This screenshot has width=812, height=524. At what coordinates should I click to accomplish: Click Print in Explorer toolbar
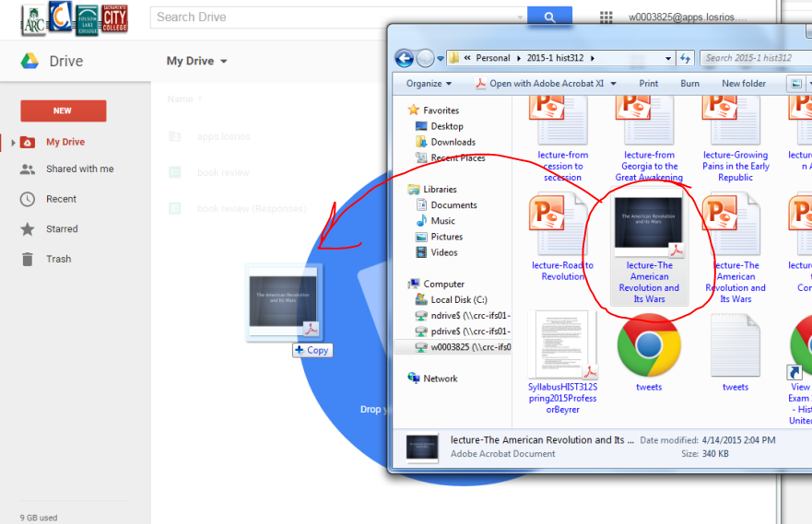[648, 83]
